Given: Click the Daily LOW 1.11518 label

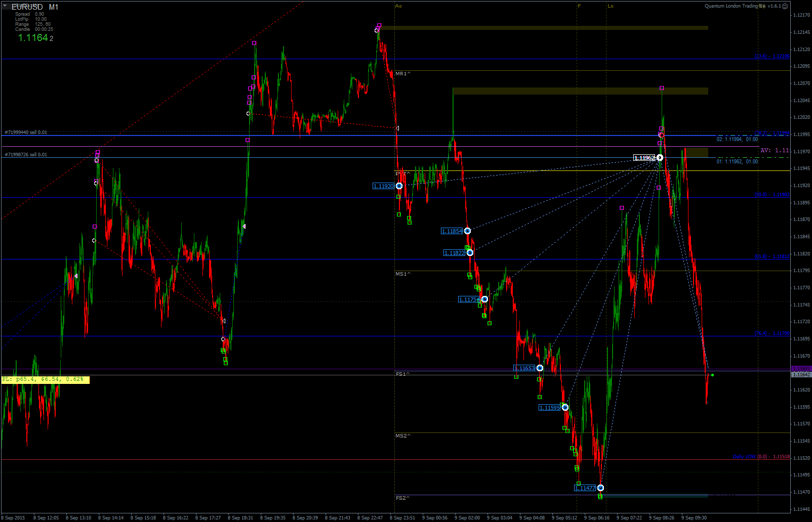Looking at the screenshot, I should coord(761,457).
